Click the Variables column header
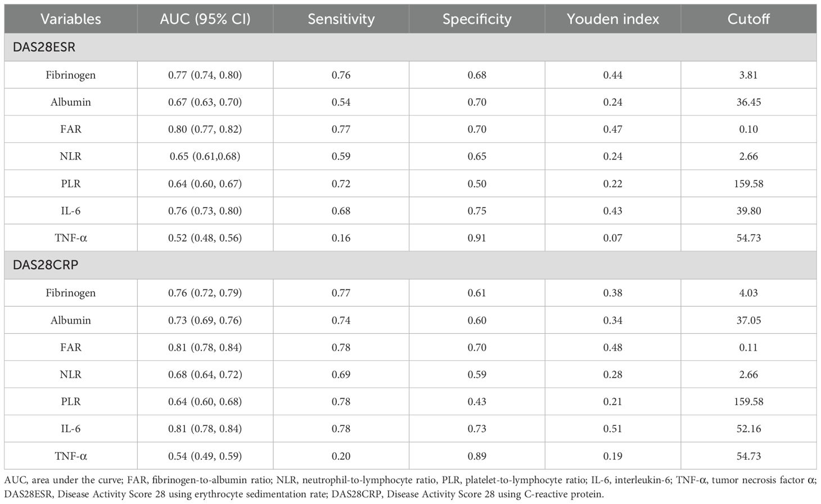Image resolution: width=821 pixels, height=504 pixels. coord(71,19)
